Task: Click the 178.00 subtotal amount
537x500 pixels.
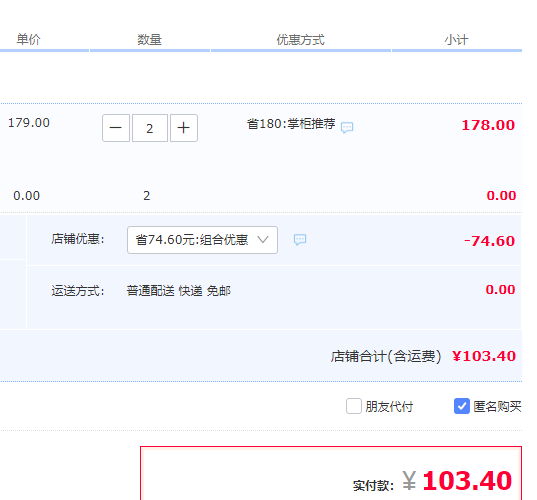Action: 488,125
